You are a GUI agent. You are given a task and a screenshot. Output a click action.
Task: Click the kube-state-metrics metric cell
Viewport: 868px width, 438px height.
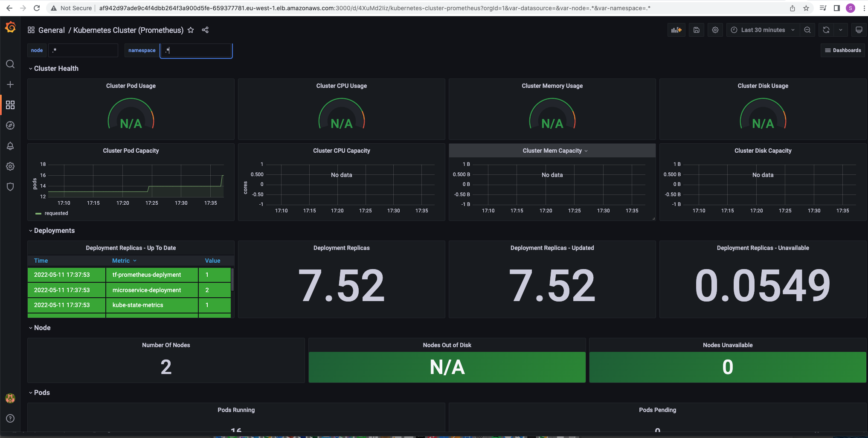point(152,305)
